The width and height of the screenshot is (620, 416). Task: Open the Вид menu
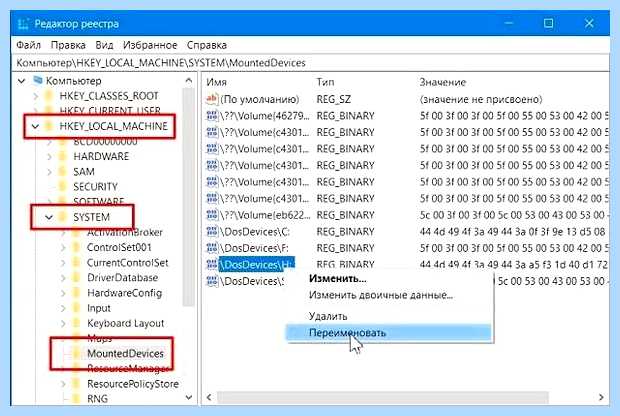(x=104, y=45)
